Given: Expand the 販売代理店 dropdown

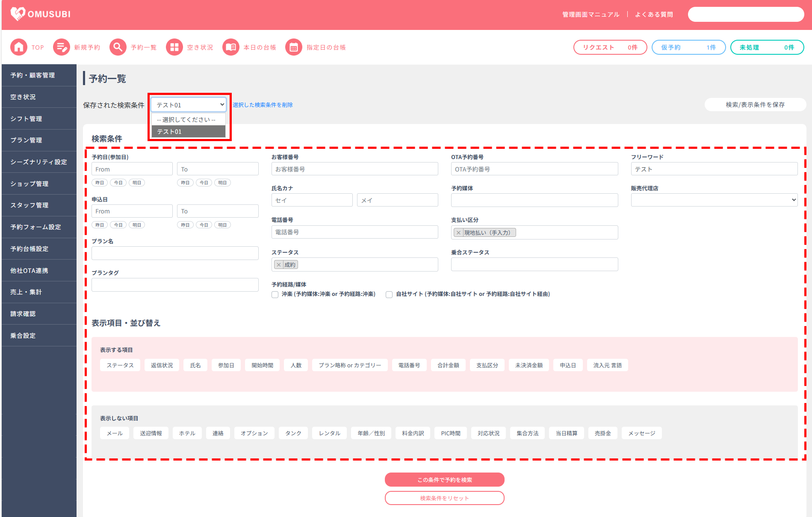Looking at the screenshot, I should [714, 200].
